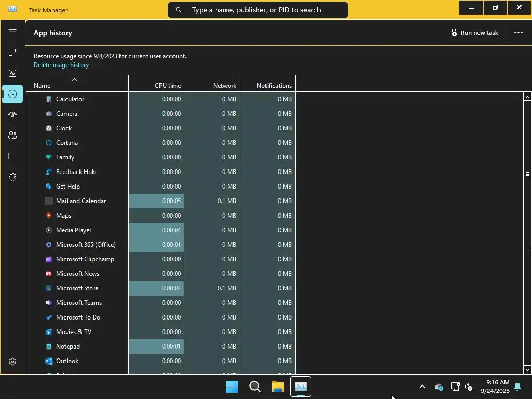532x399 pixels.
Task: Click the Get Help icon
Action: [x=48, y=187]
